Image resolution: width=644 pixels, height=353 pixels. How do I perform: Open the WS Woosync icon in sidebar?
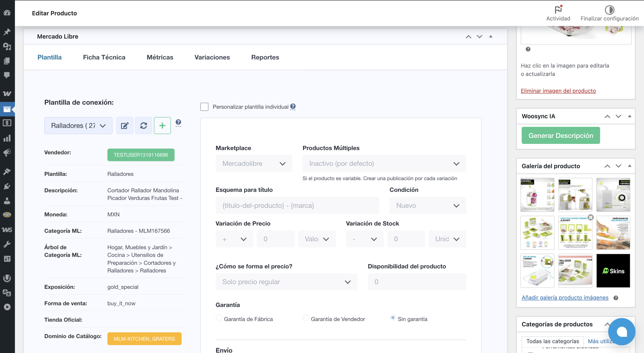[x=7, y=230]
